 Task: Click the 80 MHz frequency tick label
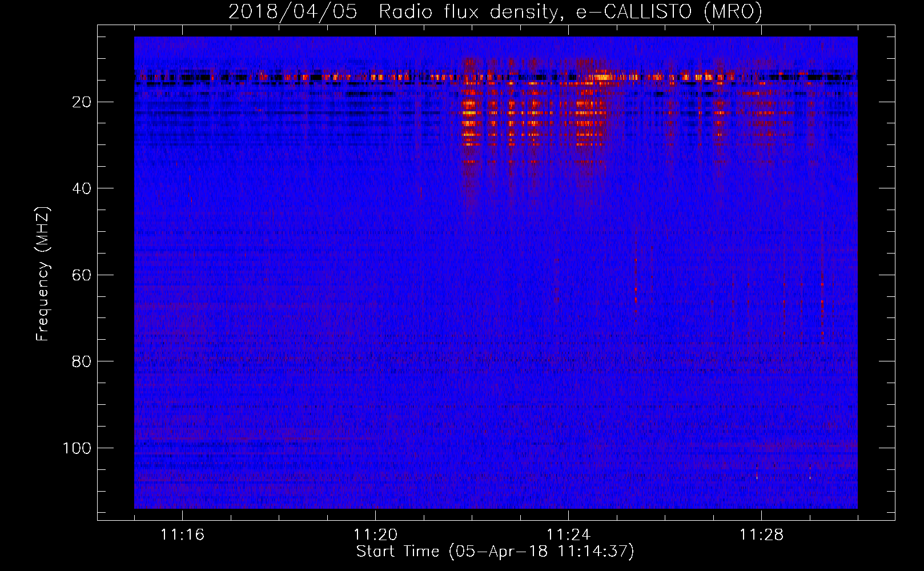pos(82,361)
